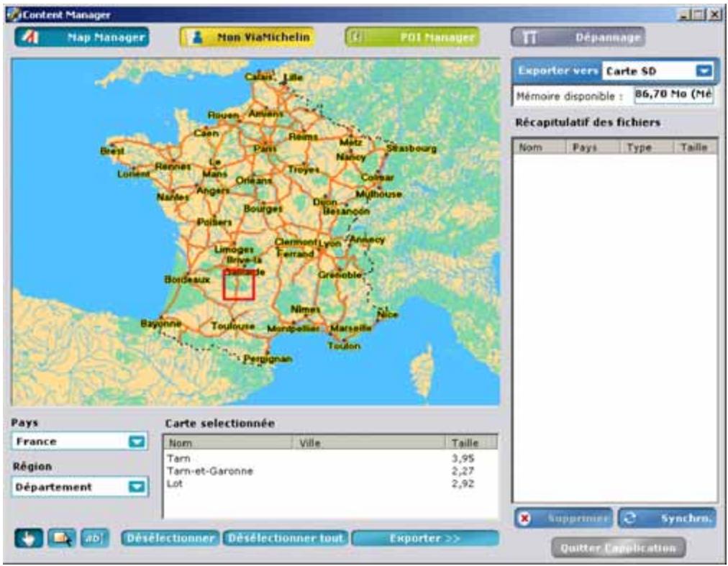Open the Pays France dropdown

point(137,441)
